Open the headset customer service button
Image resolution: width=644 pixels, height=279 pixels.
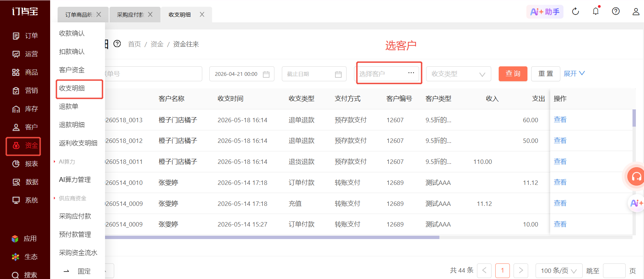click(x=636, y=176)
